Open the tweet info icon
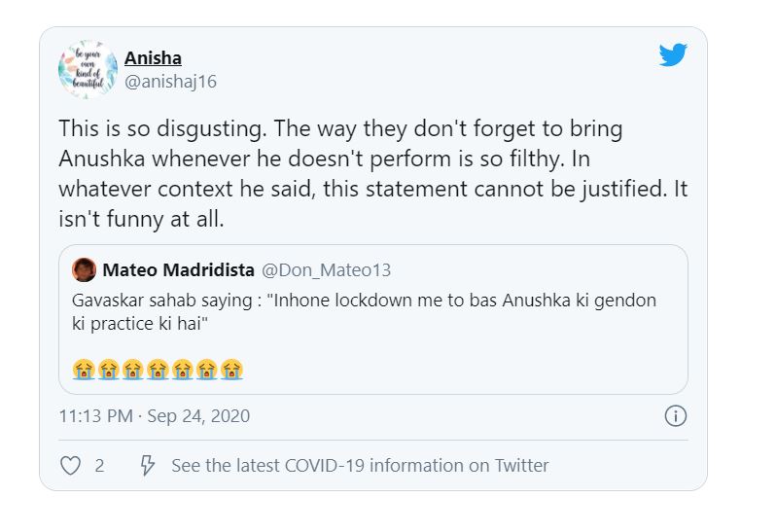The height and width of the screenshot is (532, 776). [675, 416]
